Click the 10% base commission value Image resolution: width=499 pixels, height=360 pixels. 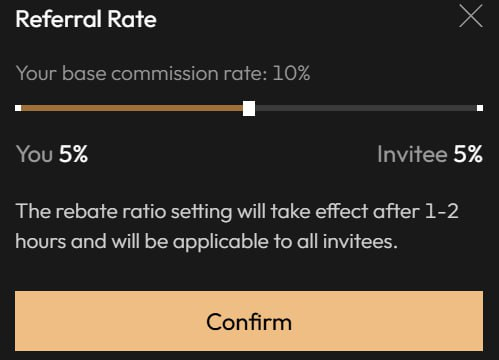click(x=291, y=73)
